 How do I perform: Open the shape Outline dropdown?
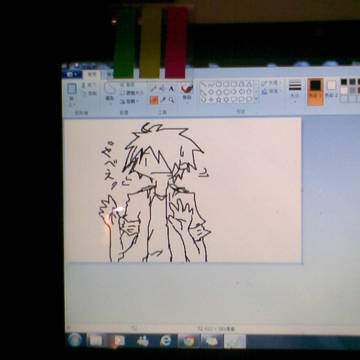(270, 83)
